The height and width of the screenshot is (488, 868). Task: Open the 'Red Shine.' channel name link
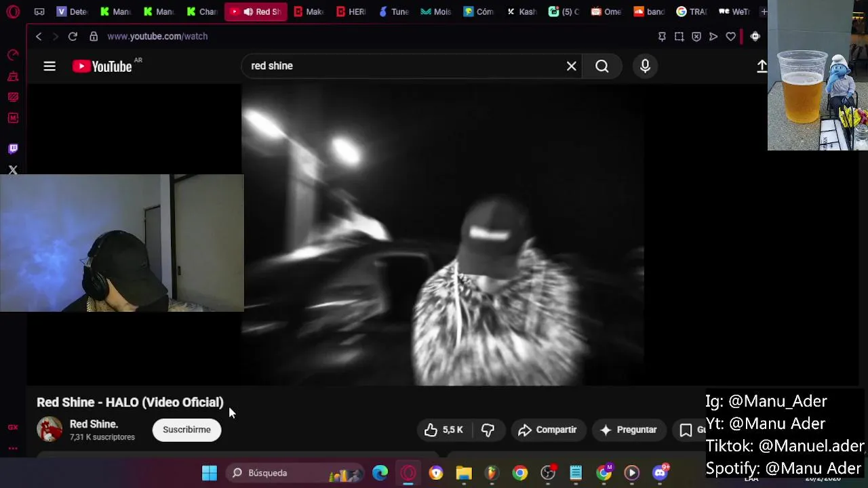point(94,424)
